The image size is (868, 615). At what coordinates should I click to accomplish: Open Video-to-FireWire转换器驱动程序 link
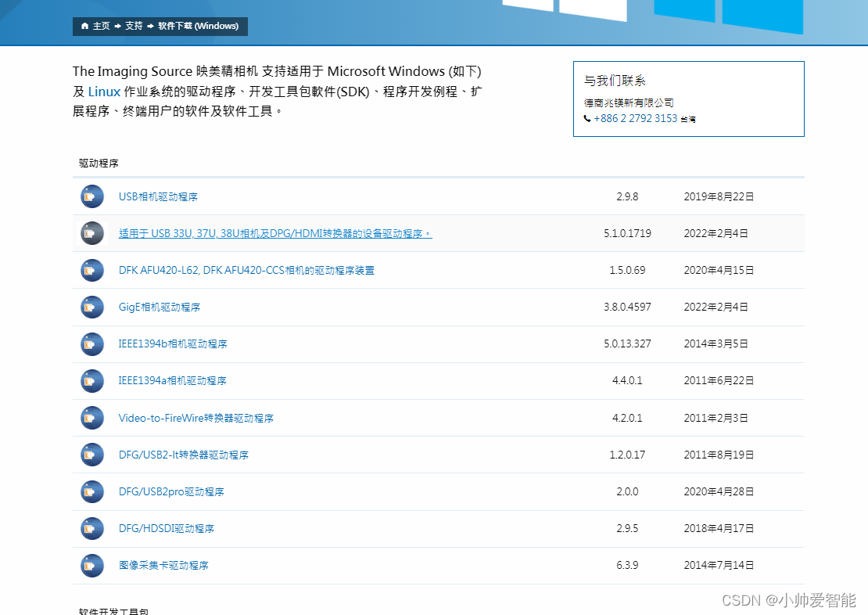click(196, 418)
